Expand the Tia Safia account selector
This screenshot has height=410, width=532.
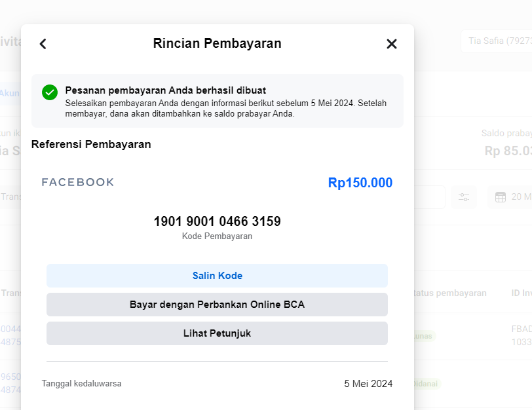[496, 41]
